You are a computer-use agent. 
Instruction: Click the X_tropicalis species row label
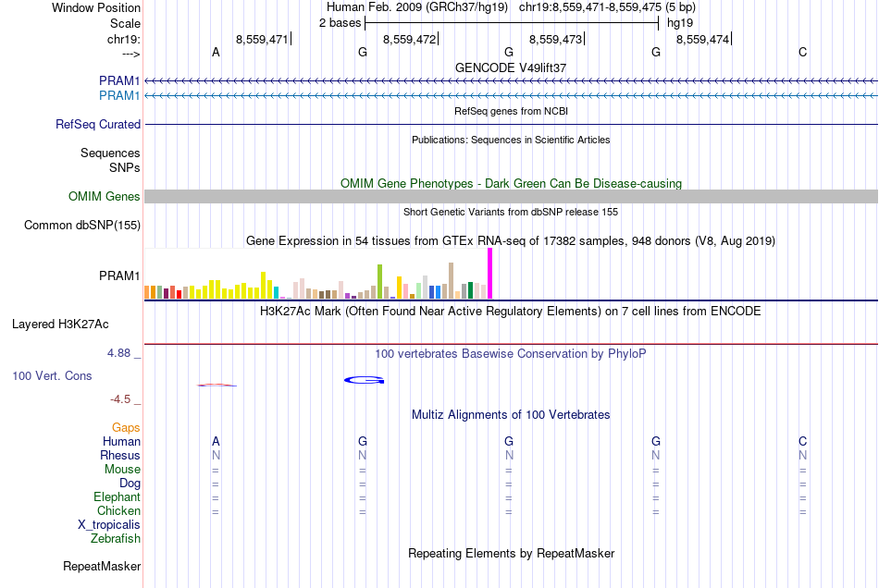pos(109,525)
